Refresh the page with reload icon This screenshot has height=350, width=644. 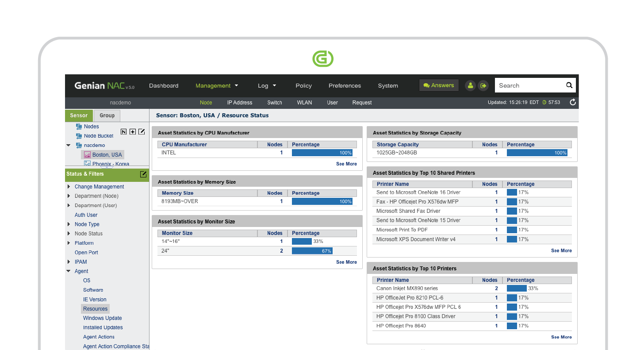(x=573, y=102)
